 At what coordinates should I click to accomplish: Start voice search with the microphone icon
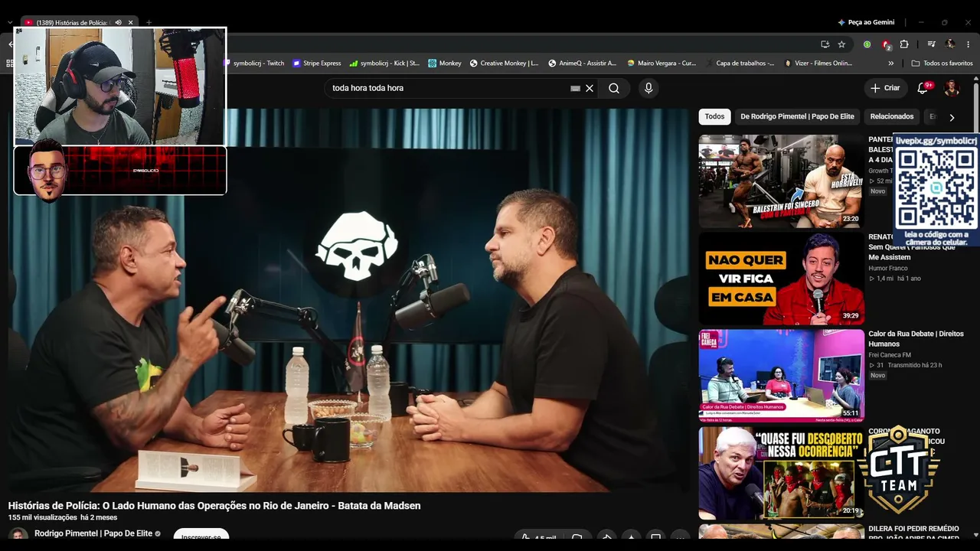tap(648, 88)
